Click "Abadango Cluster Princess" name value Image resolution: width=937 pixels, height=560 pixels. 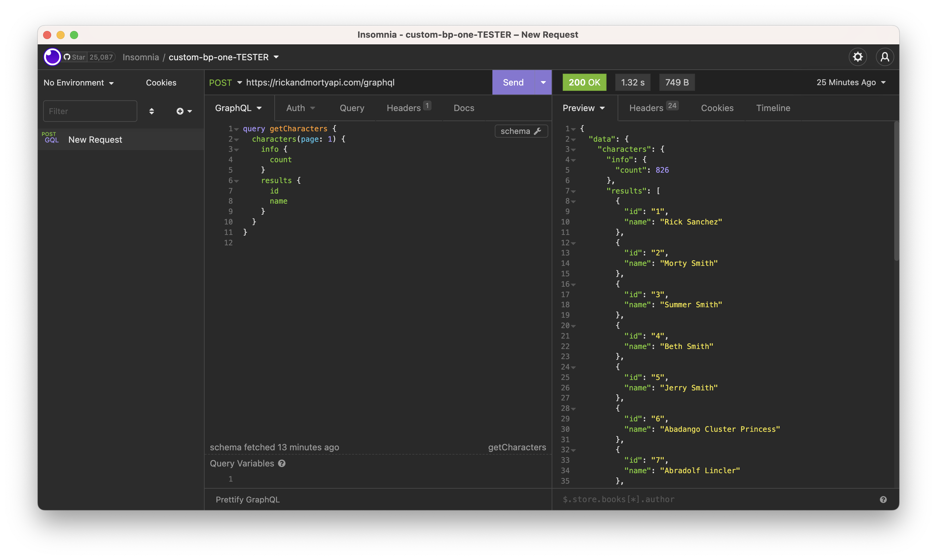tap(720, 429)
